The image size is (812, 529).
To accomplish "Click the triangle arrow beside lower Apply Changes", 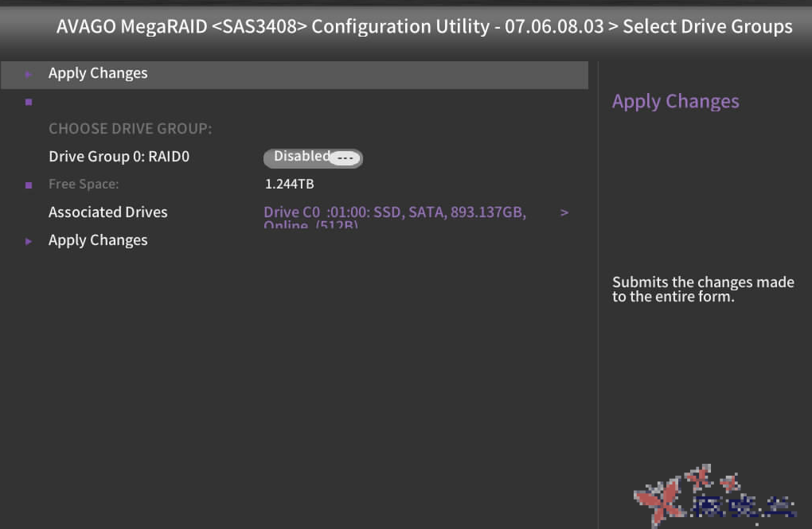I will click(x=29, y=241).
